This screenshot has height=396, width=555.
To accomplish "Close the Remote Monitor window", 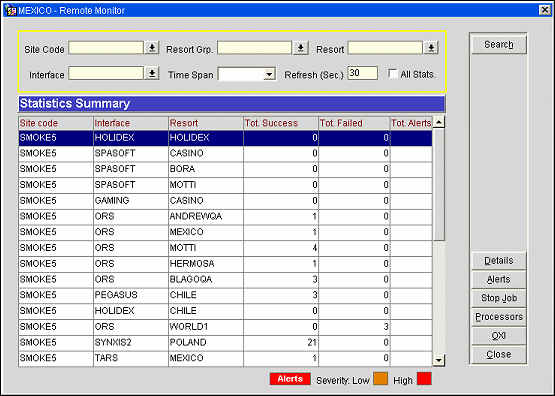I will (545, 10).
